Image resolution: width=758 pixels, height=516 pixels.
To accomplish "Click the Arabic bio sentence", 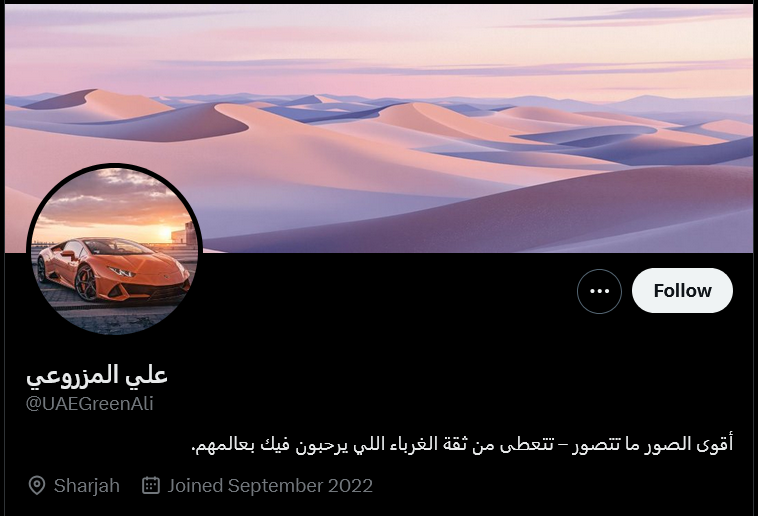I will pos(462,443).
